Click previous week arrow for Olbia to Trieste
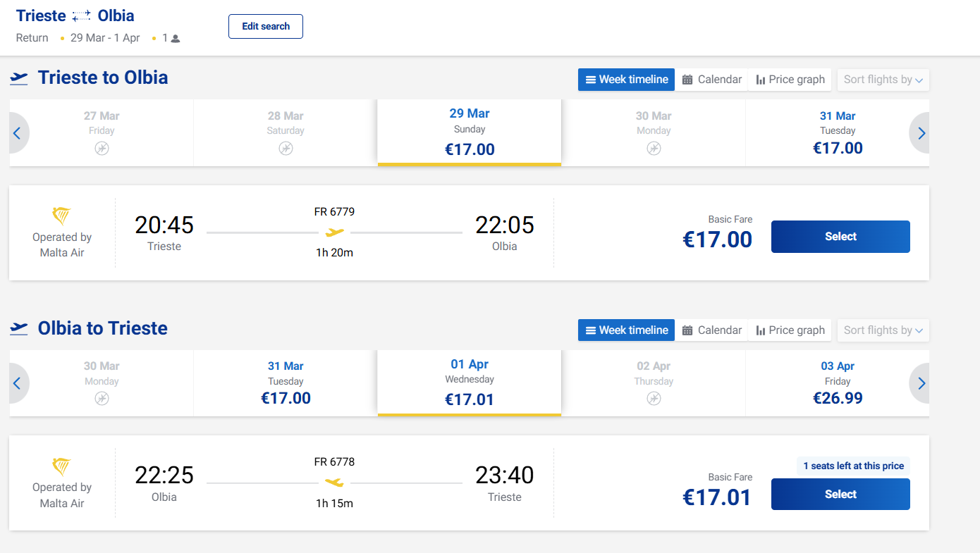 pyautogui.click(x=18, y=383)
